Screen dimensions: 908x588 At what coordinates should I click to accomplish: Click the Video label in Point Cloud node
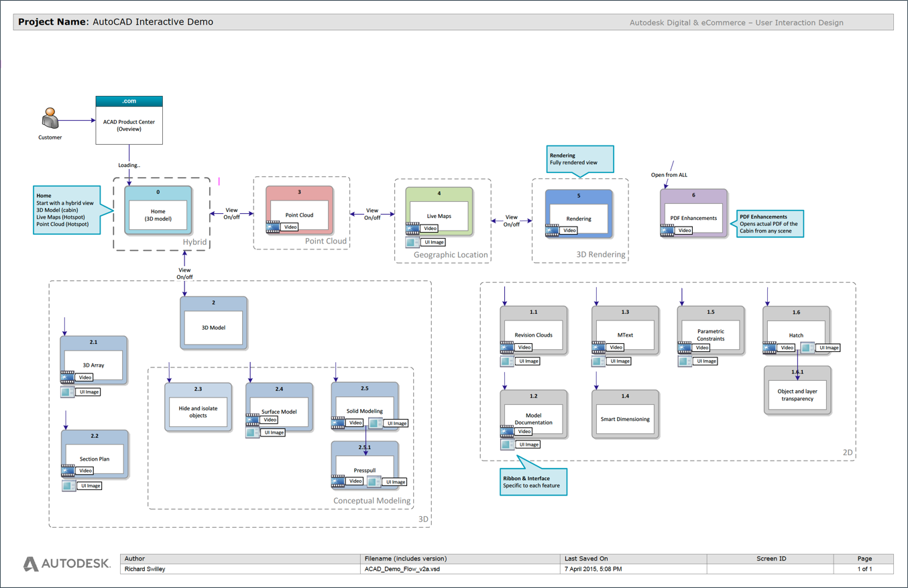tap(290, 227)
